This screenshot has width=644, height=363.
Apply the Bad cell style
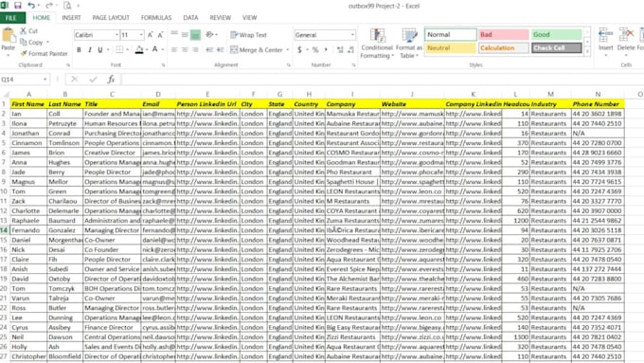click(x=504, y=34)
